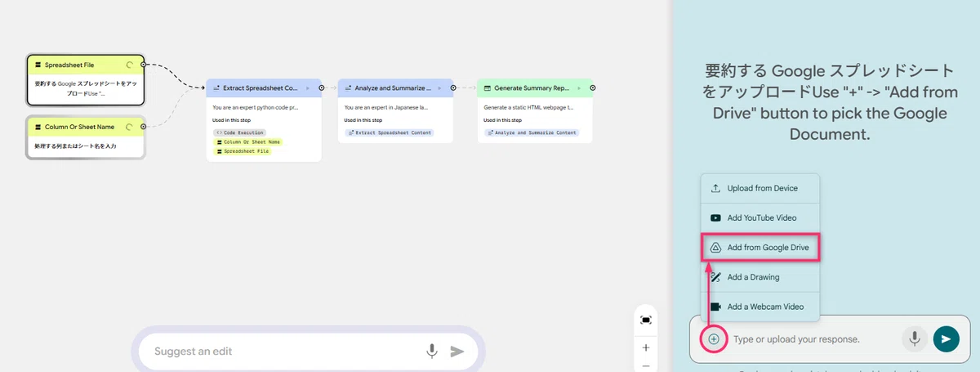Run the Extract Spreadsheet Content step arrow
The height and width of the screenshot is (372, 980).
coord(307,87)
